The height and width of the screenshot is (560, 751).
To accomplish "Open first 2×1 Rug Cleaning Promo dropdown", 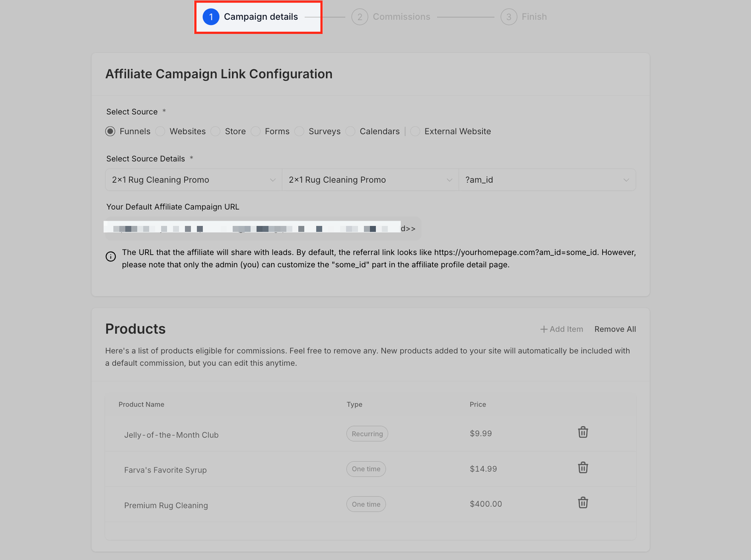I will tap(194, 180).
